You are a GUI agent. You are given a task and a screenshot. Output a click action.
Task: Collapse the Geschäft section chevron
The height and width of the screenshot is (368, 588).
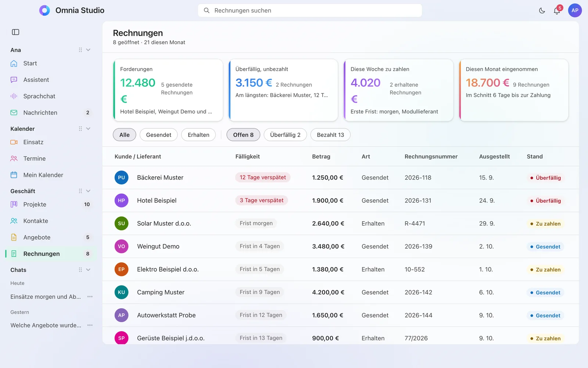88,191
